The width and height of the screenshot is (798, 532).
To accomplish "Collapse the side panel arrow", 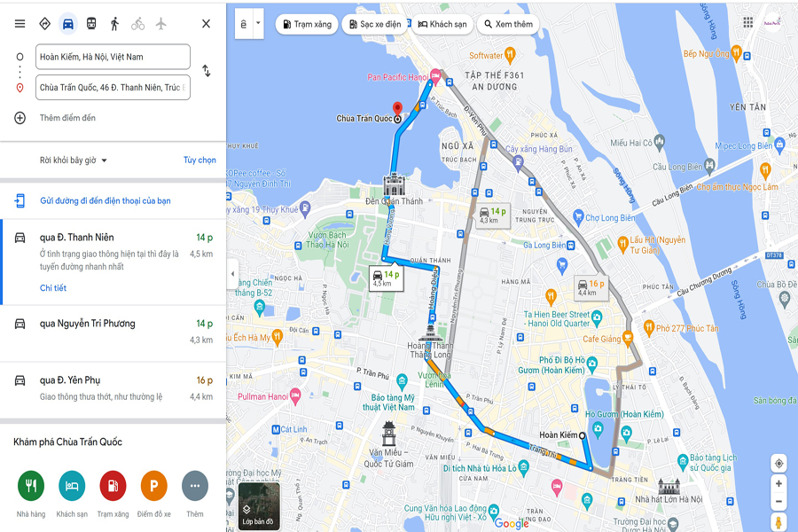I will click(x=232, y=274).
